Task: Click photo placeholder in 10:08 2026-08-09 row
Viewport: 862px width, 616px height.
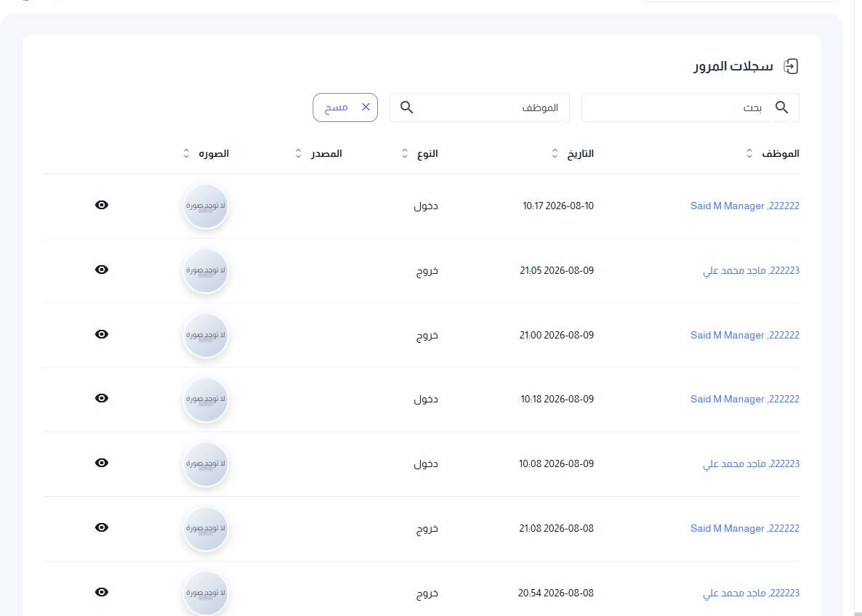Action: [206, 463]
